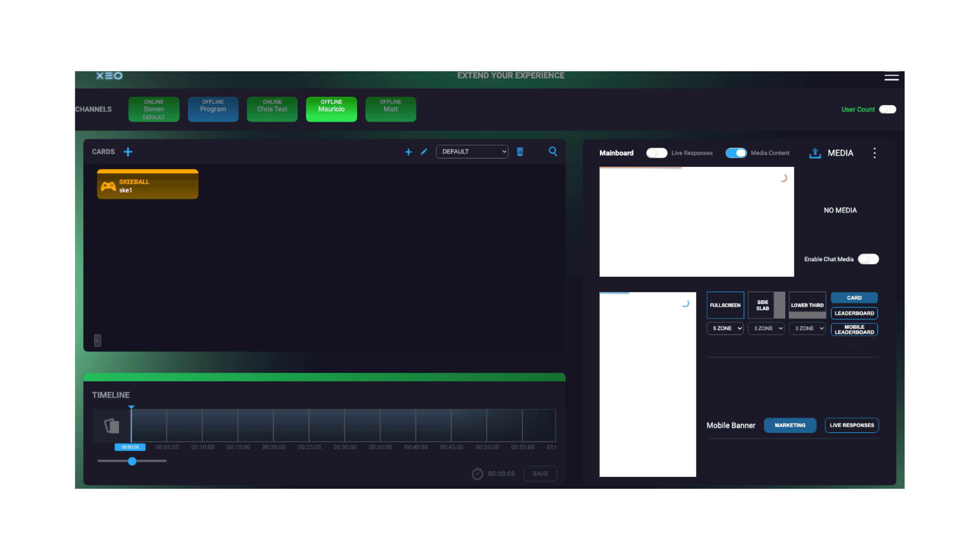
Task: Click the green bar above the timeline
Action: point(324,377)
